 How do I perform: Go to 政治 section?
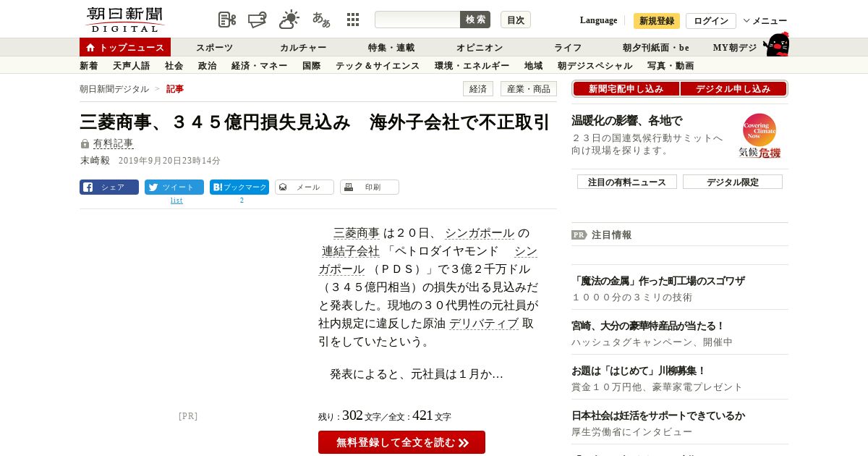(x=208, y=65)
